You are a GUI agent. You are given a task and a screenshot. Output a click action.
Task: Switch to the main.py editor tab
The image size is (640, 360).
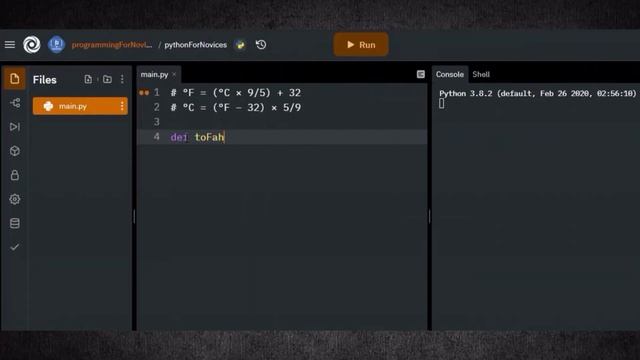click(154, 74)
